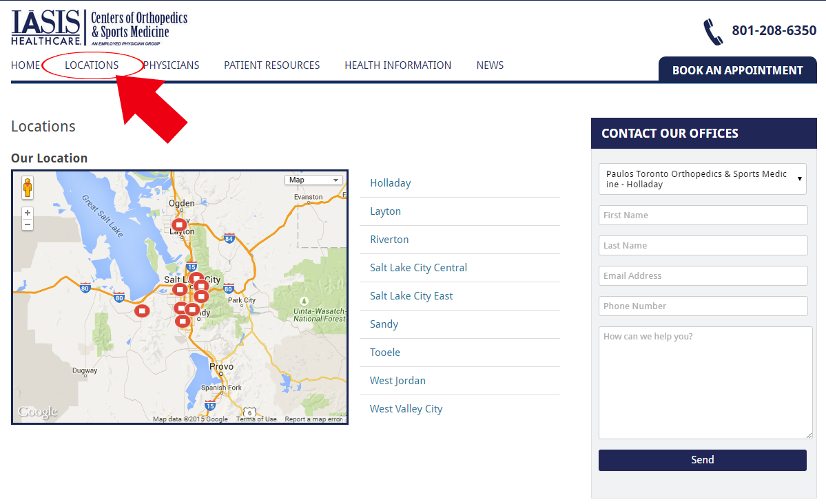Click the map marker near Layton
826x504 pixels.
(x=179, y=225)
